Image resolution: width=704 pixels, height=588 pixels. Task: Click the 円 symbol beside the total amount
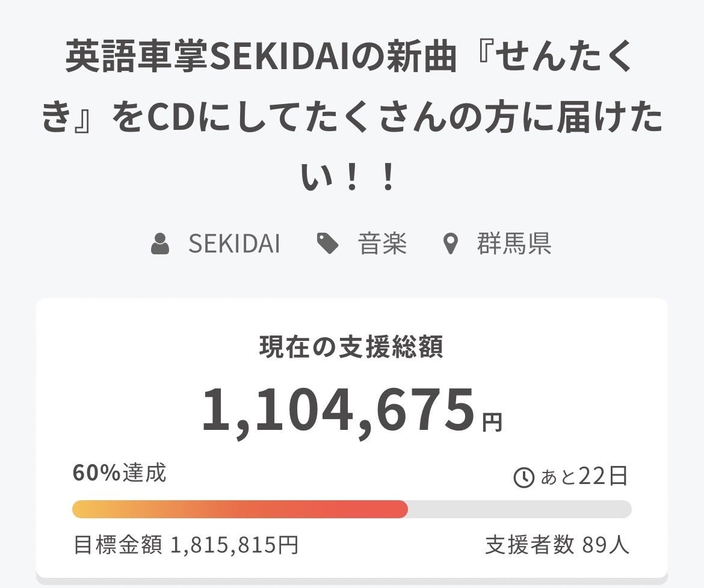click(x=492, y=423)
